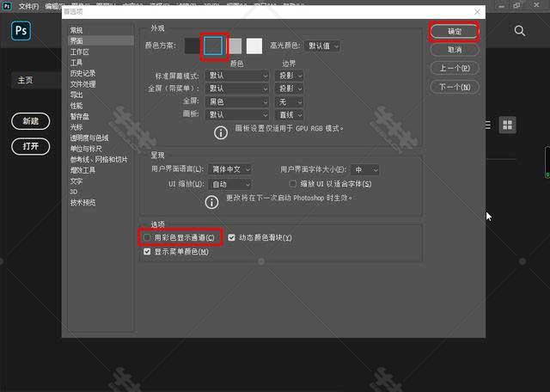The height and width of the screenshot is (392, 550).
Task: Click 新建 button in home screen
Action: coord(31,121)
